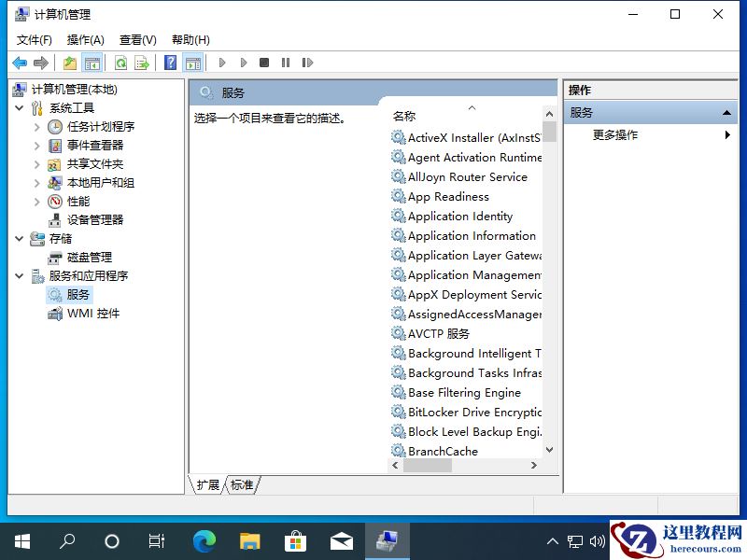Collapse the 服务 section in the action pane
Image resolution: width=747 pixels, height=560 pixels.
727,110
